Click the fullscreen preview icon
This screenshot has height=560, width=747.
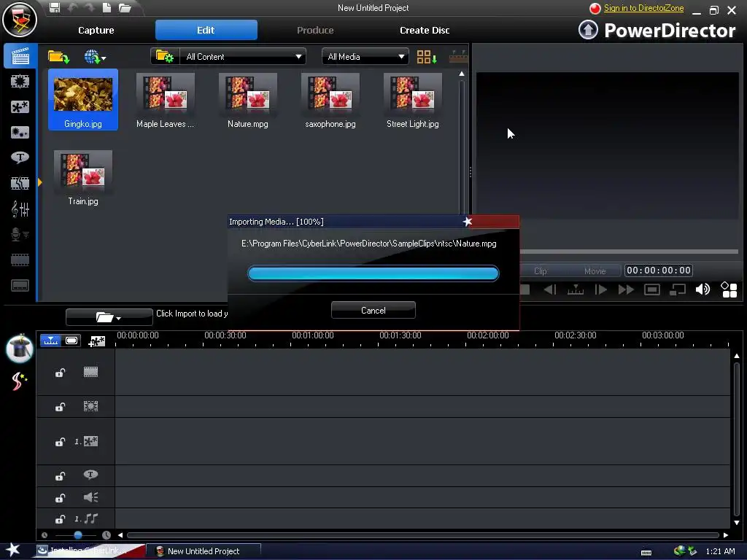(x=651, y=289)
